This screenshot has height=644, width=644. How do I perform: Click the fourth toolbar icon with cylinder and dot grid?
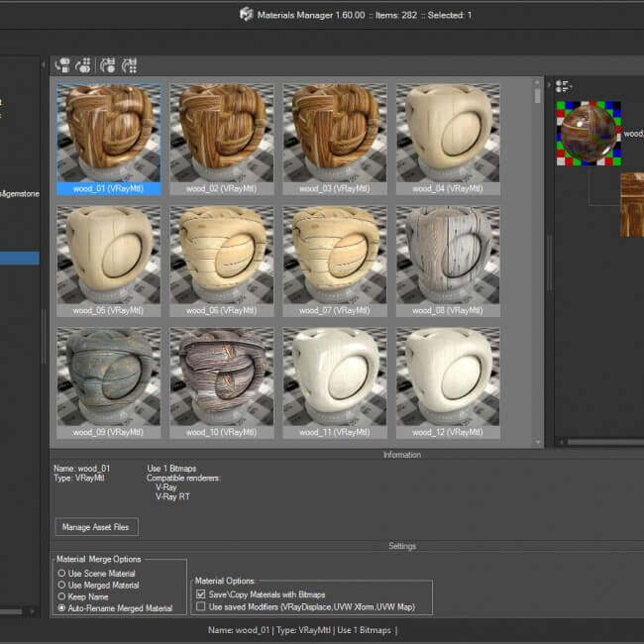130,65
